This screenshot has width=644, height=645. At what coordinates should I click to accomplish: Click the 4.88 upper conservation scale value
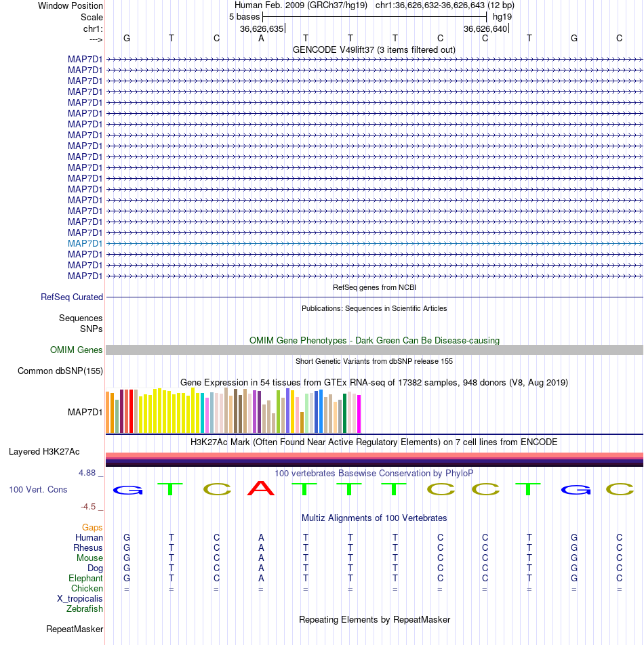coord(87,473)
